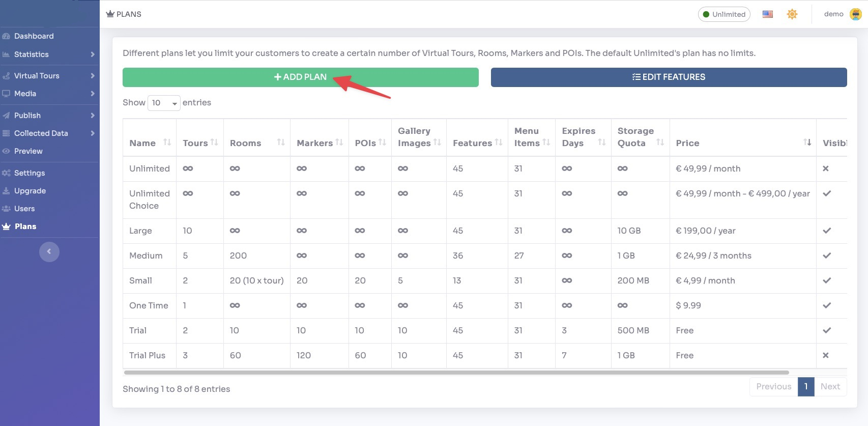Screen dimensions: 868x426
Task: Sort table by Features column
Action: point(477,143)
